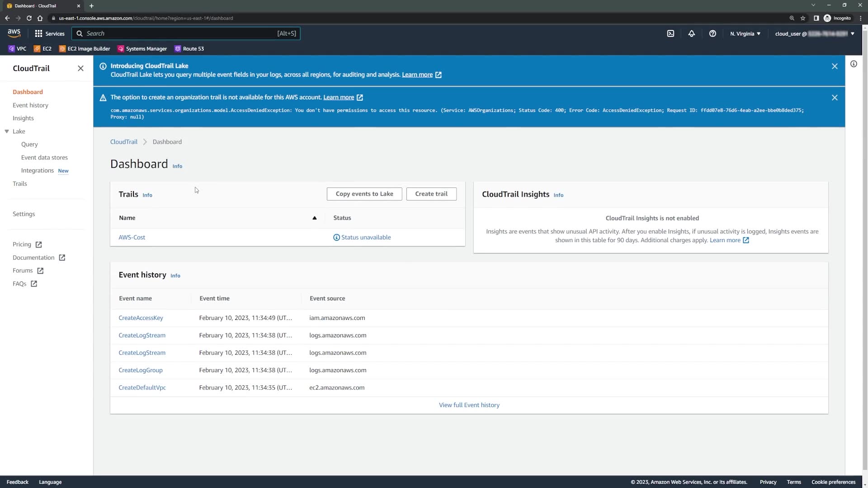Click the AWS logo home icon
The width and height of the screenshot is (868, 488).
[14, 33]
